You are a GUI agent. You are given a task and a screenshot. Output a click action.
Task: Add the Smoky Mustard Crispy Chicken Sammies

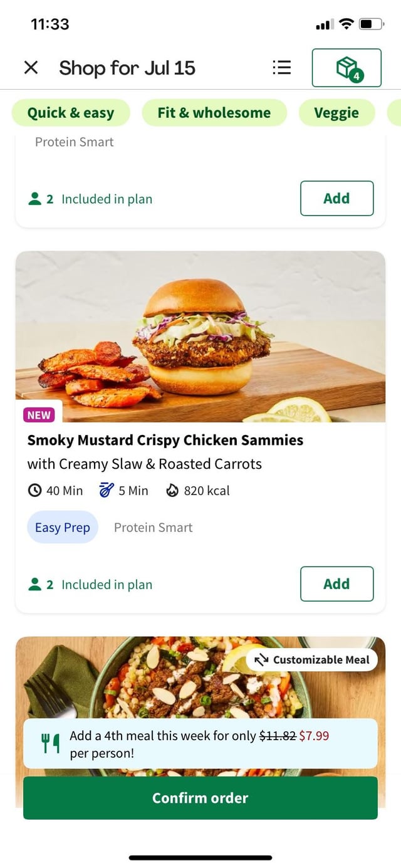(336, 584)
